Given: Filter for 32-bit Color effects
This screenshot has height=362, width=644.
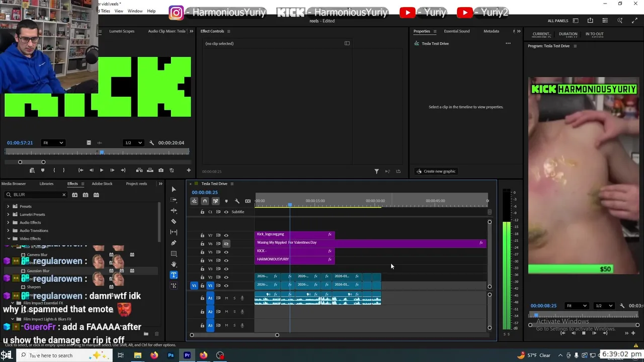Looking at the screenshot, I should [86, 195].
